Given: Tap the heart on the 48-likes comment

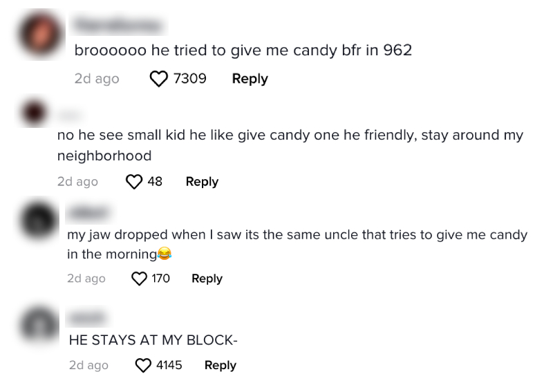Looking at the screenshot, I should (133, 182).
